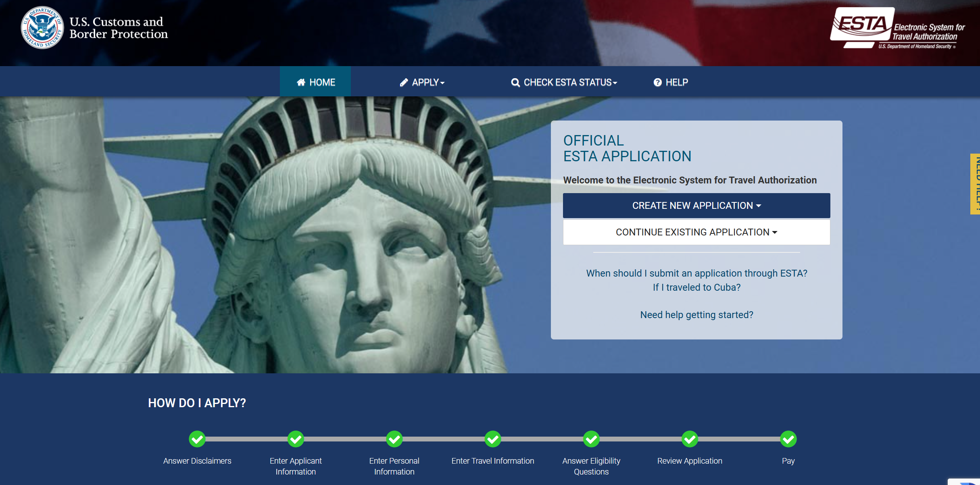
Task: Open the Apply menu dropdown
Action: pyautogui.click(x=422, y=82)
